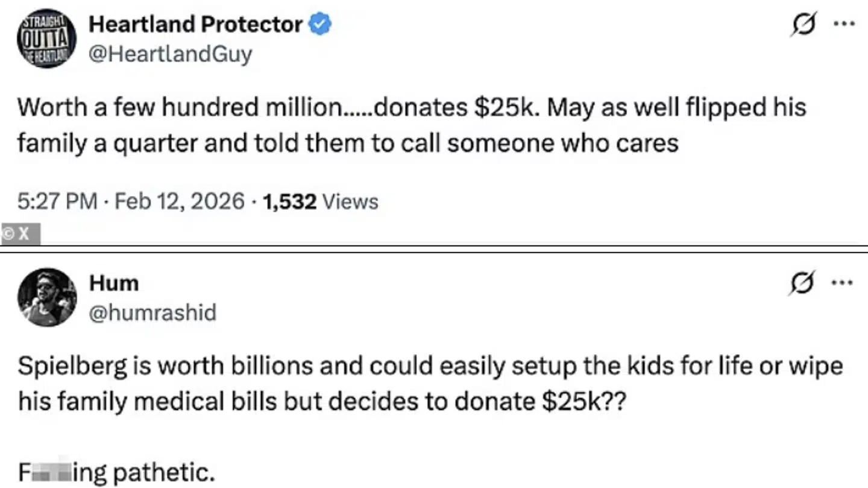Click the Heartland Protector profile avatar
The image size is (868, 488).
coord(46,40)
